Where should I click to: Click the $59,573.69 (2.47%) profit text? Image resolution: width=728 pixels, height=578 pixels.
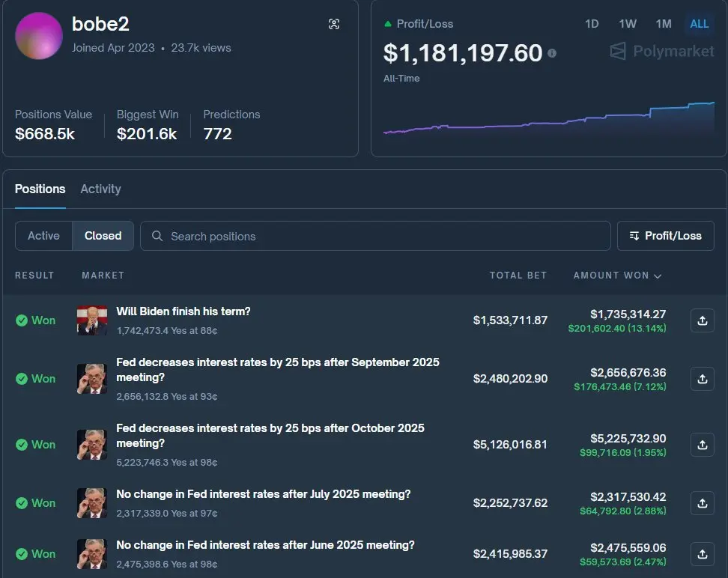pyautogui.click(x=622, y=562)
